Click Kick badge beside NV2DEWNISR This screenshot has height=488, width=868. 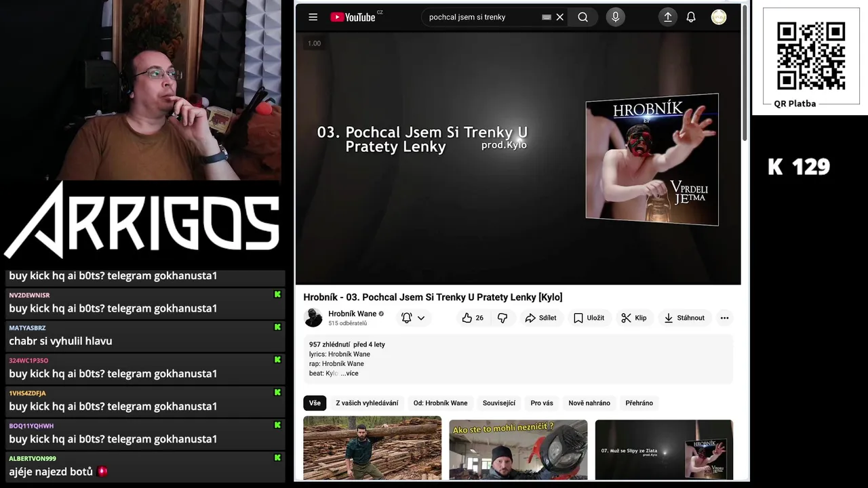(x=277, y=294)
